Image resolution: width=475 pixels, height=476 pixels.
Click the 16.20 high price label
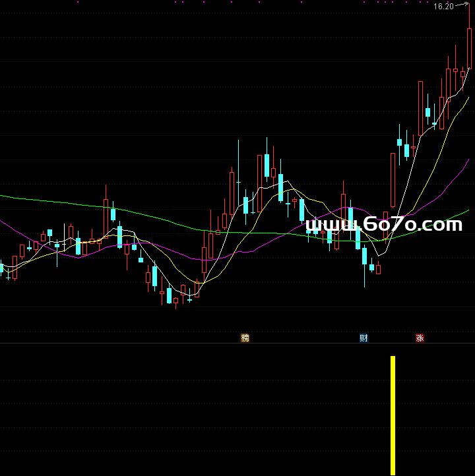pos(443,7)
